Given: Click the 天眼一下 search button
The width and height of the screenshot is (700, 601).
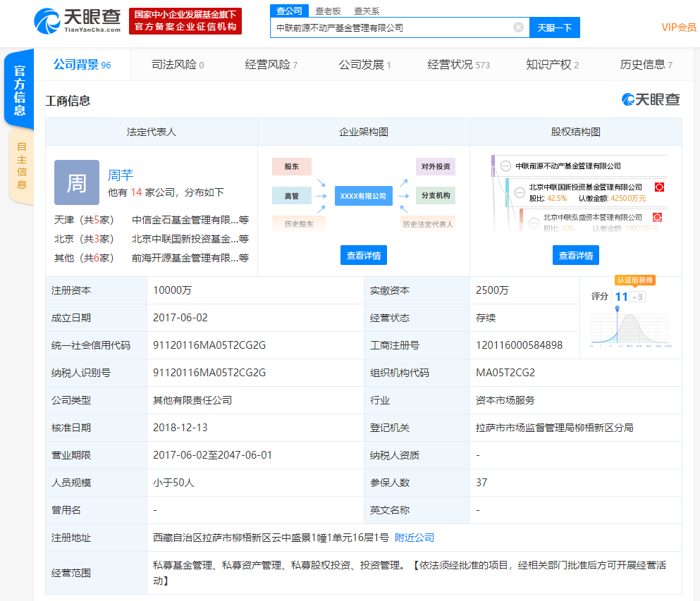Looking at the screenshot, I should click(555, 27).
